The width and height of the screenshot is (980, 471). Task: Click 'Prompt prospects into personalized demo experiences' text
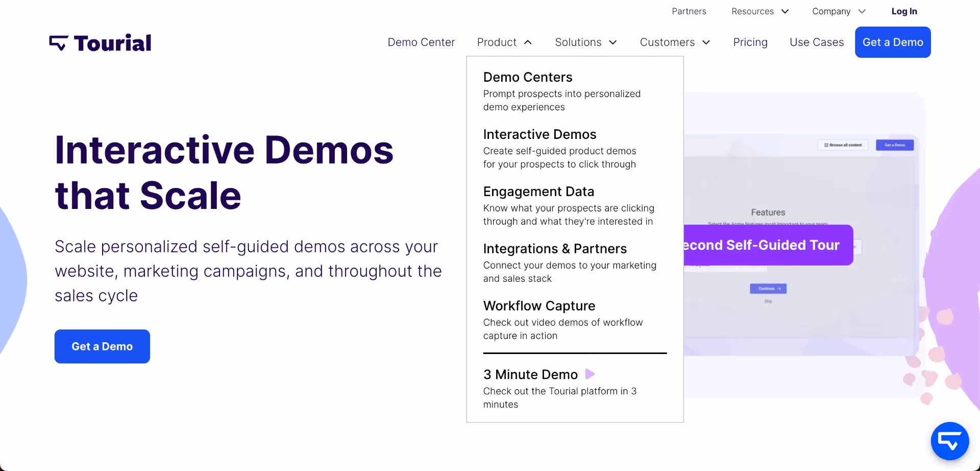[x=562, y=101]
